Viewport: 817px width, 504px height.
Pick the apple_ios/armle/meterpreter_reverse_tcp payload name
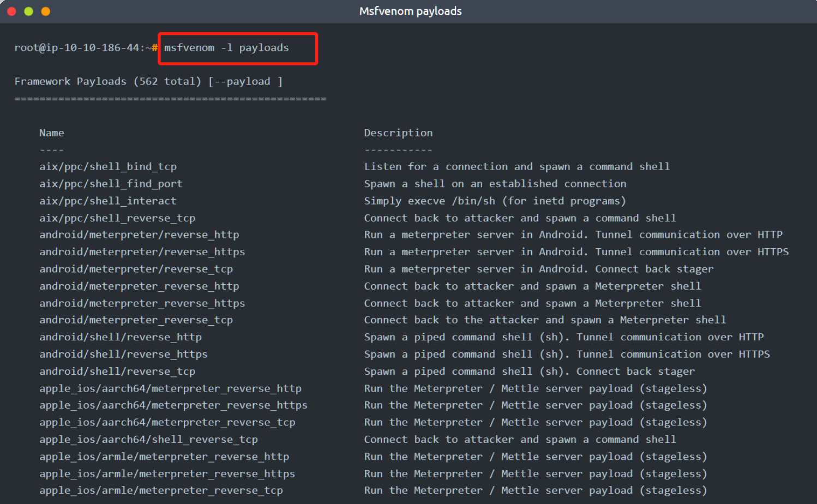pyautogui.click(x=161, y=491)
